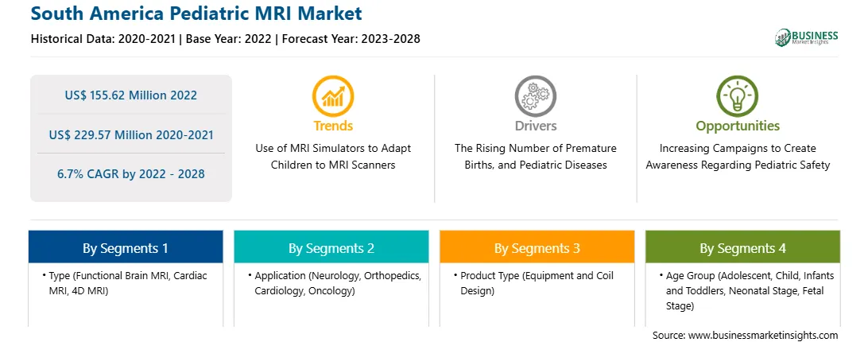Click the US$ 155.62 Million 2022 value
This screenshot has width=868, height=342.
130,95
